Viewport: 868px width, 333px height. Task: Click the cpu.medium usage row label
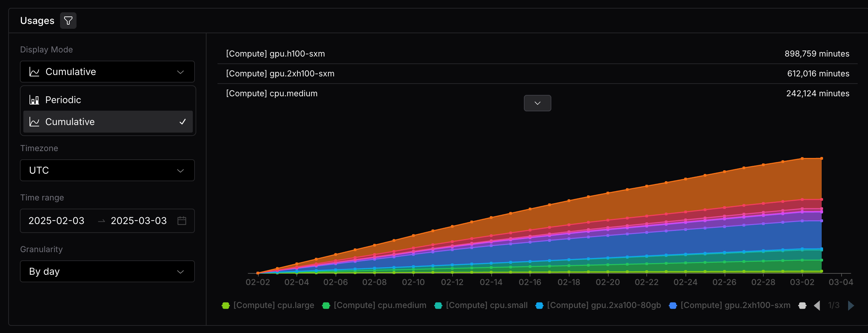[272, 94]
